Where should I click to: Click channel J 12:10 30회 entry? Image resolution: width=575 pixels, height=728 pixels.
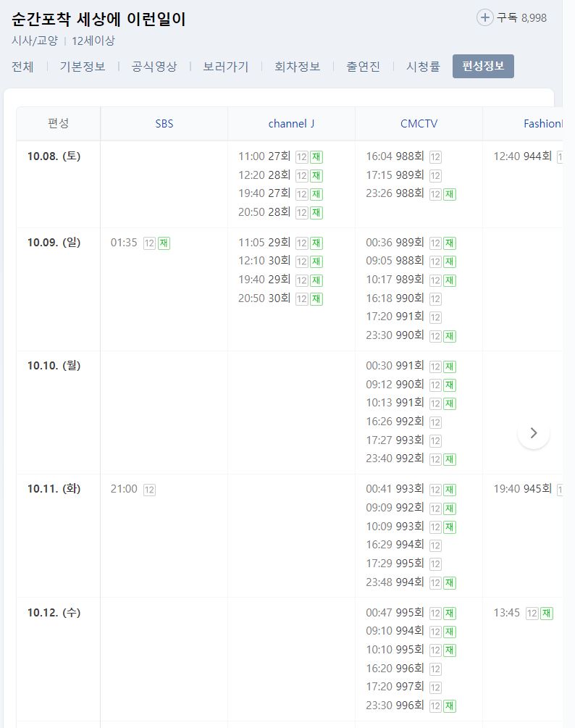click(x=280, y=261)
